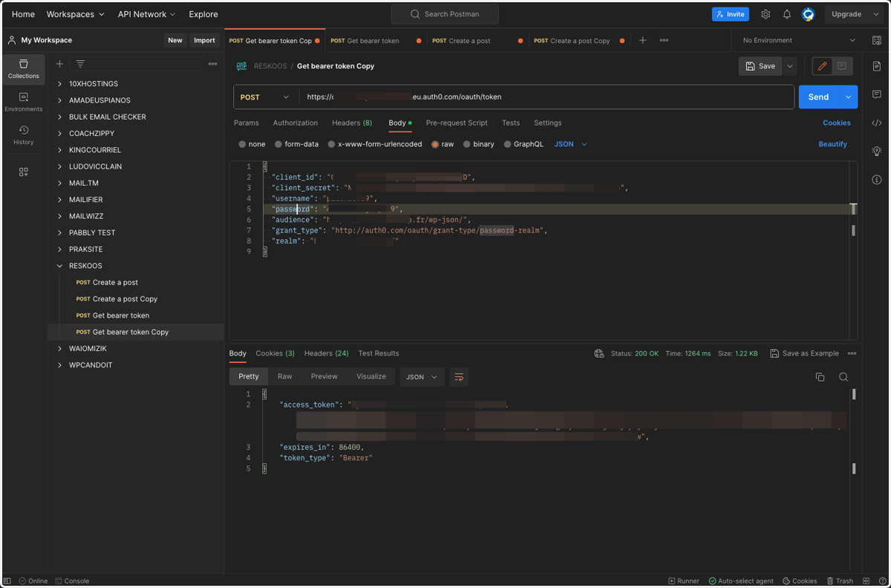Screen dimensions: 891x588
Task: Open the History sidebar panel
Action: (24, 135)
